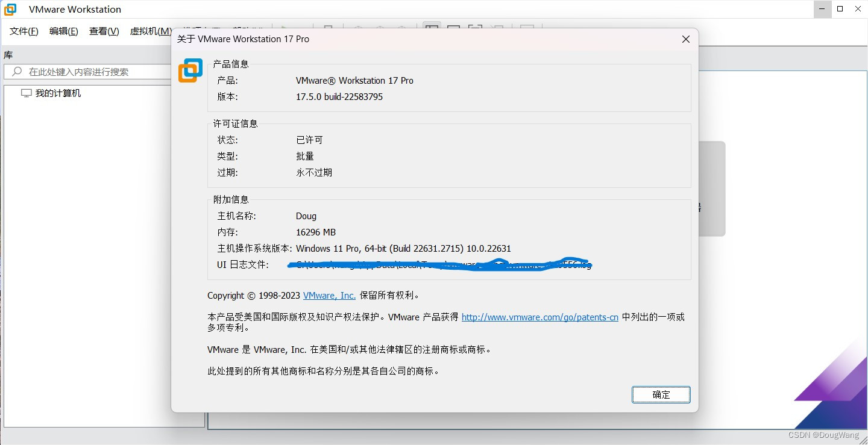Viewport: 868px width, 445px height.
Task: Open the 查看(V) menu
Action: [x=104, y=31]
